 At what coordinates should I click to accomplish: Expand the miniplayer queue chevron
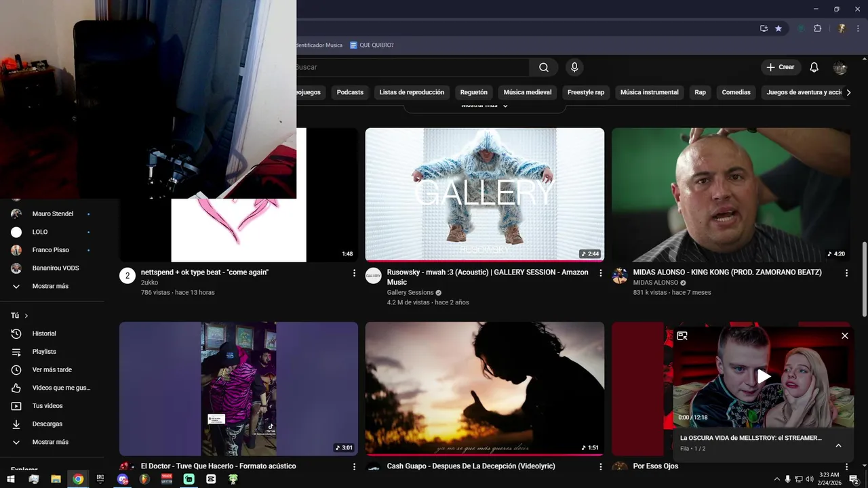pyautogui.click(x=838, y=445)
